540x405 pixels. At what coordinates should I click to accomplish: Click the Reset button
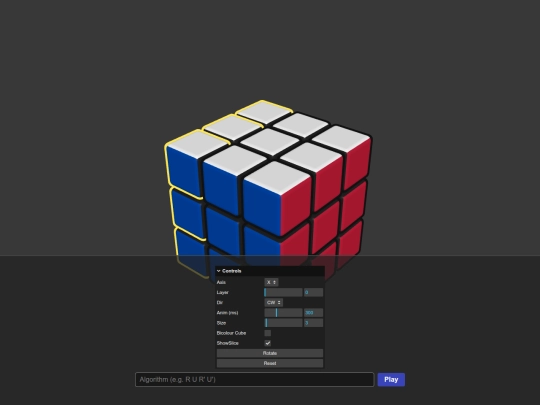tap(270, 363)
